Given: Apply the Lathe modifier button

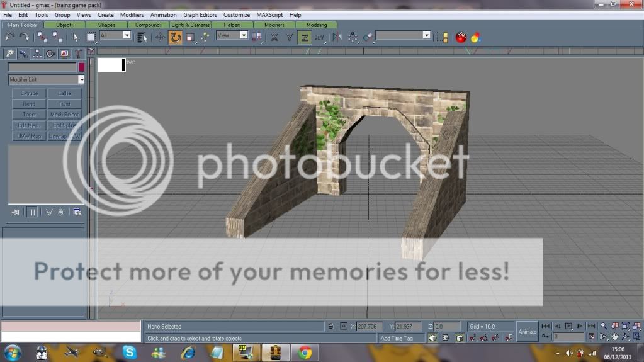Looking at the screenshot, I should tap(64, 93).
